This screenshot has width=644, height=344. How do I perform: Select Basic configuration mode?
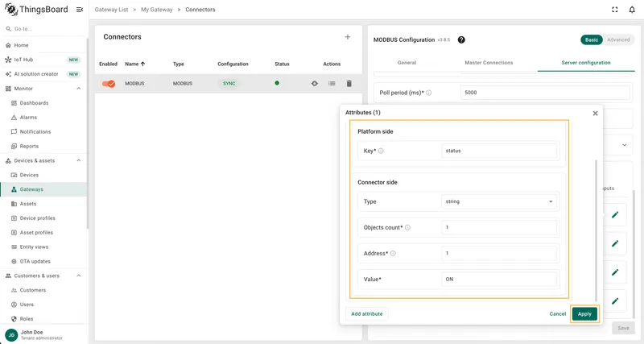pos(592,39)
